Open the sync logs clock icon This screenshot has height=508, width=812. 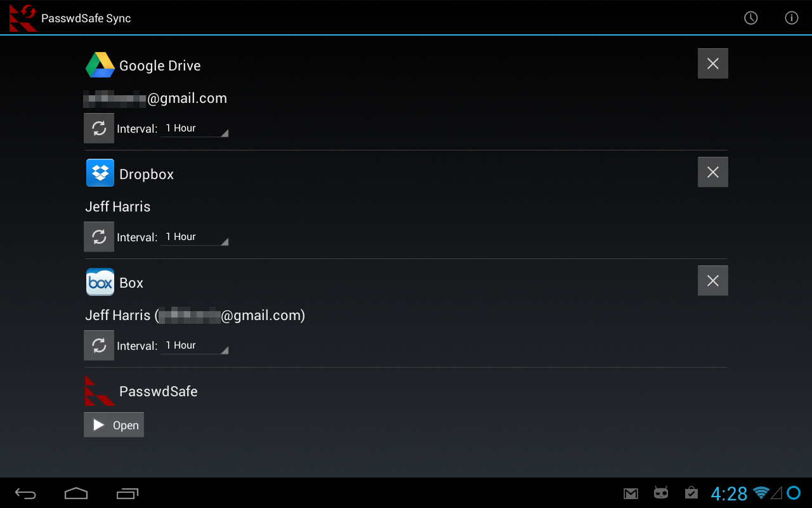coord(751,18)
